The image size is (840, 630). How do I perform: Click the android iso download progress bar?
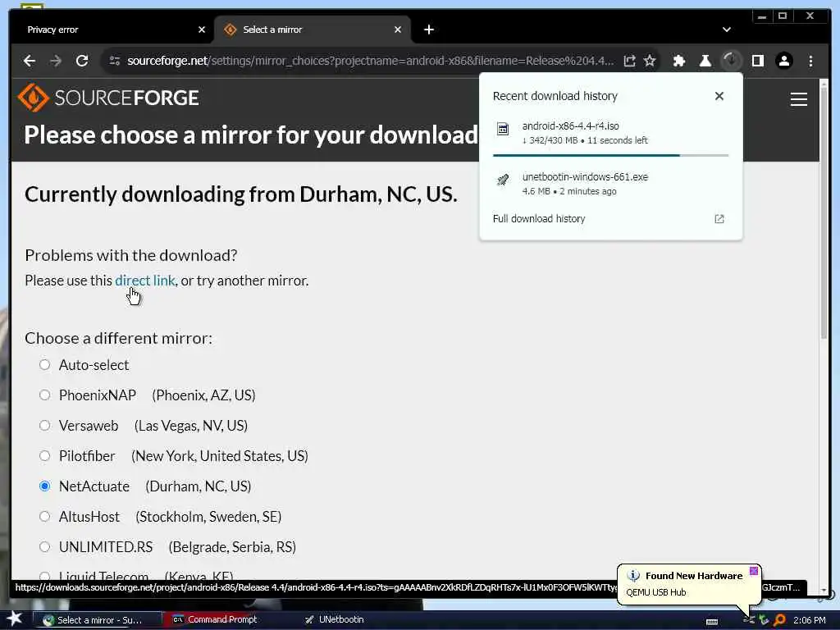click(610, 155)
